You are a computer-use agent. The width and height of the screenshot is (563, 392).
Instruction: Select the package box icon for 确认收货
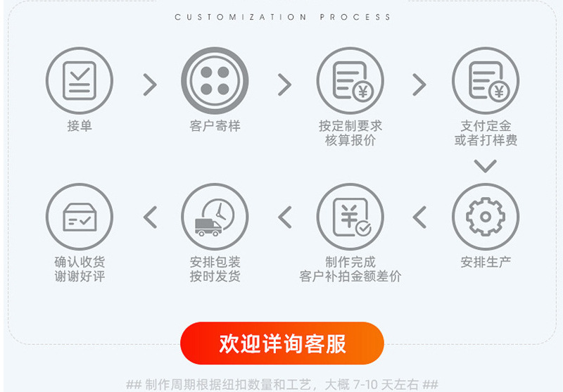tap(80, 217)
